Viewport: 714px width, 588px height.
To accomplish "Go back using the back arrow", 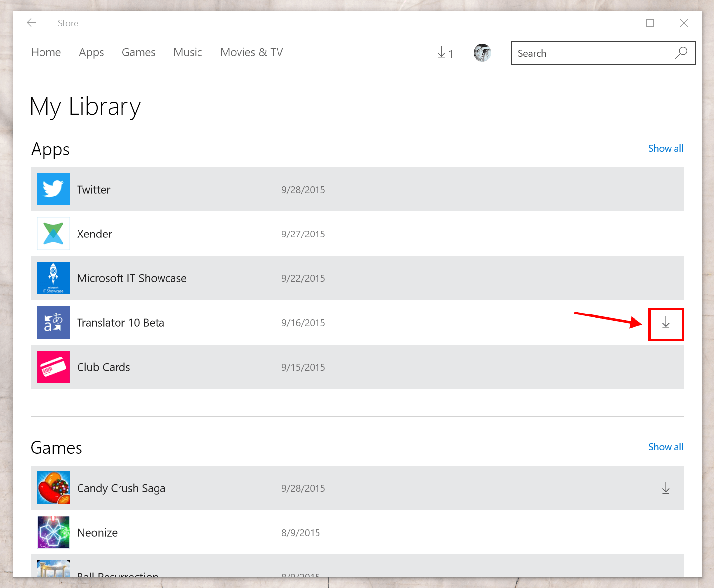I will tap(31, 23).
